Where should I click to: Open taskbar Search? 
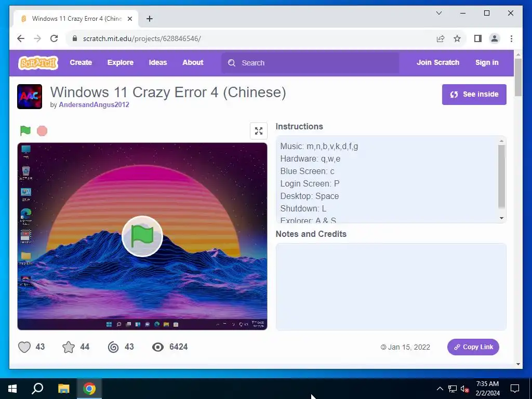tap(37, 389)
